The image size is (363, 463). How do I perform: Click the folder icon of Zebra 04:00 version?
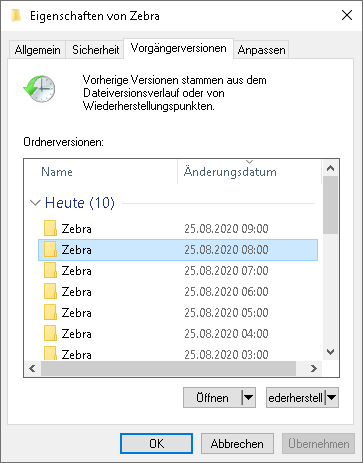(50, 333)
